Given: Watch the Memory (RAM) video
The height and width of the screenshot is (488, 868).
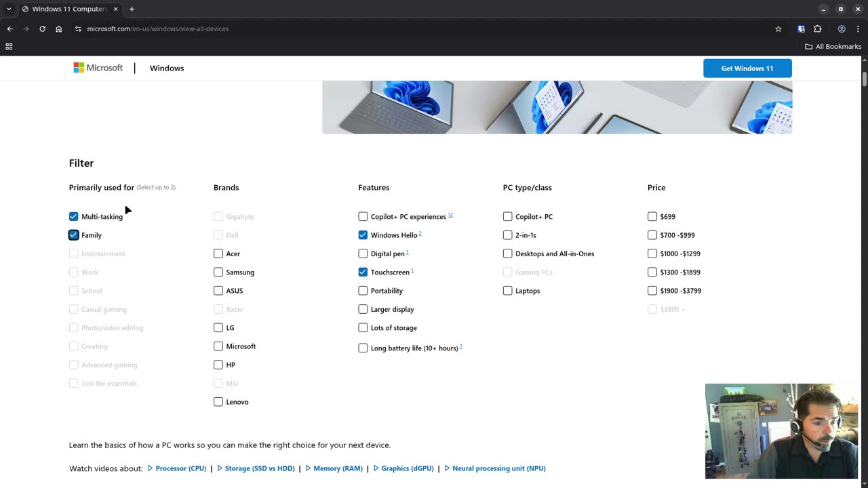Looking at the screenshot, I should pyautogui.click(x=334, y=468).
